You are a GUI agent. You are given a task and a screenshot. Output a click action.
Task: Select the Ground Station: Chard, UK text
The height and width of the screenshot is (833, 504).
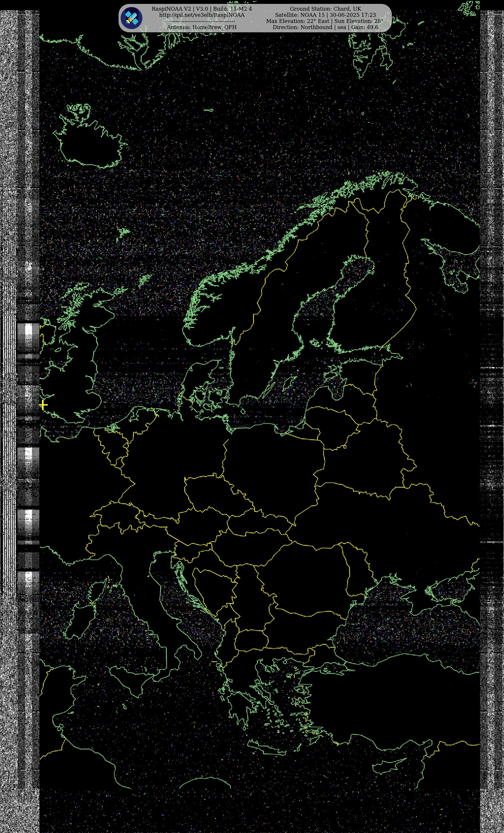tap(325, 9)
